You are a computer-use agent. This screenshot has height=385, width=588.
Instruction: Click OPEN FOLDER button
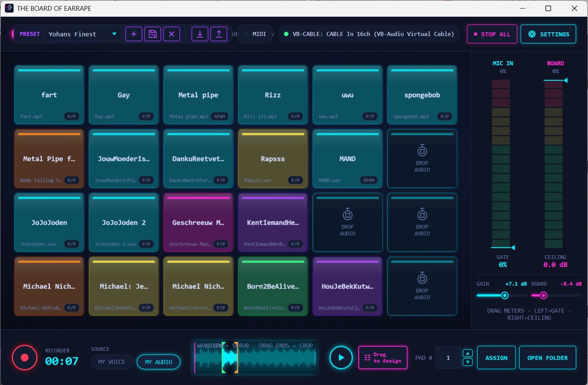[547, 358]
